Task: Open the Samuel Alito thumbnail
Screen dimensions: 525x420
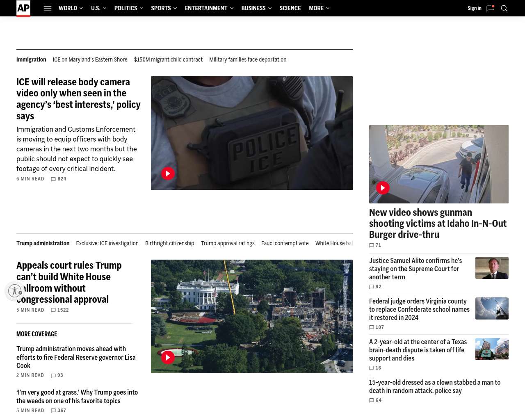Action: tap(492, 268)
